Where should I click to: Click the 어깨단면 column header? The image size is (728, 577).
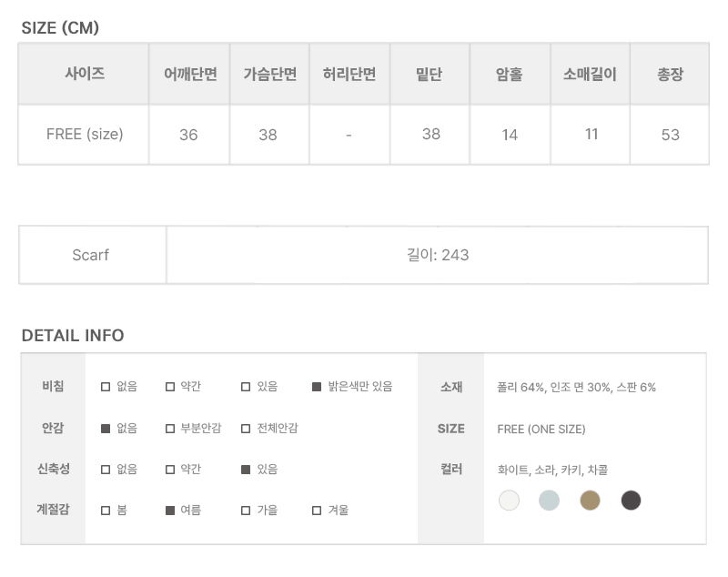189,75
